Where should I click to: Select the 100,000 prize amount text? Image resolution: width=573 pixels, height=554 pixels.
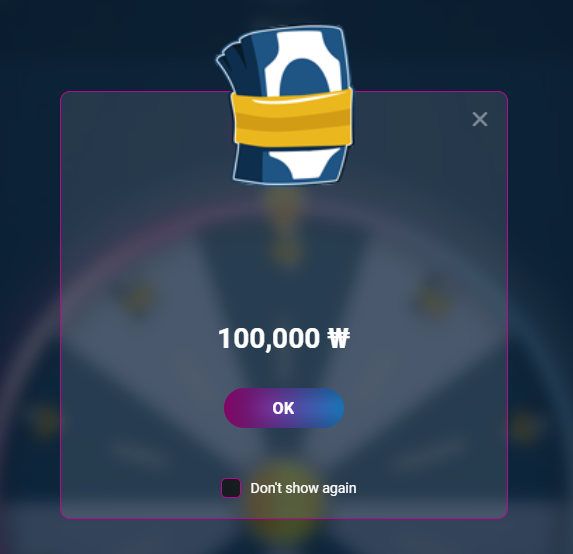pos(269,338)
